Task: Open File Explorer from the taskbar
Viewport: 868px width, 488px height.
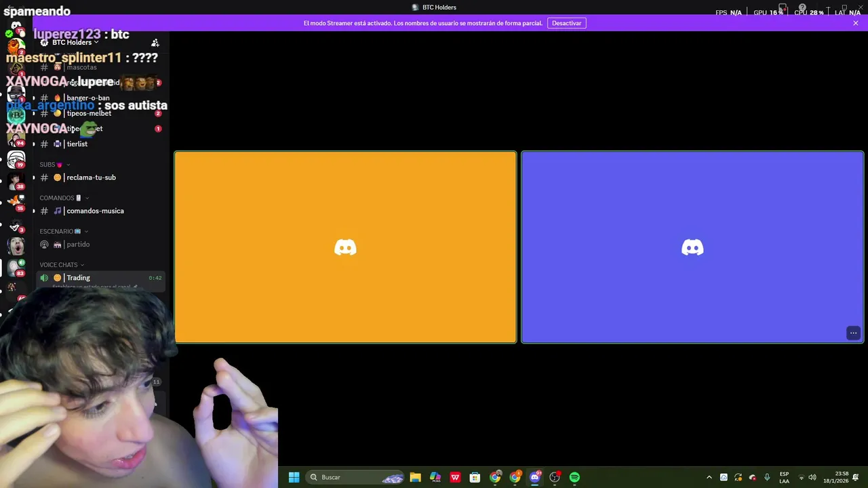Action: click(x=415, y=477)
